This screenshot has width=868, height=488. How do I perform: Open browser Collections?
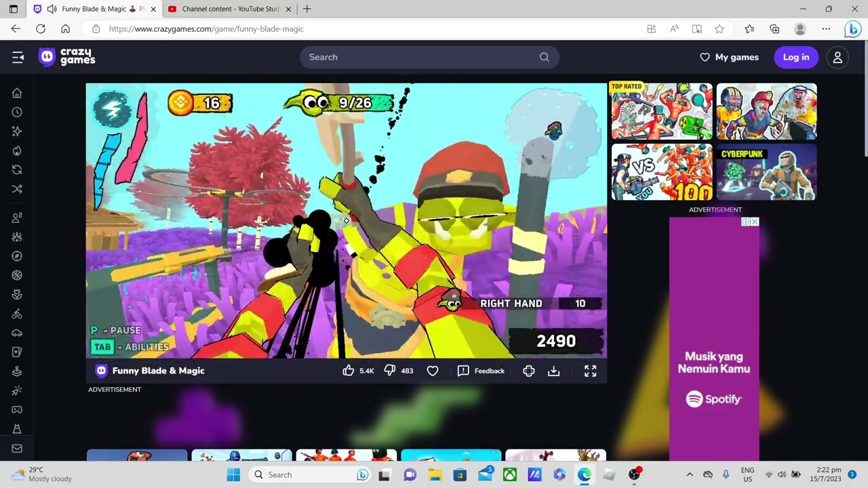click(x=774, y=28)
